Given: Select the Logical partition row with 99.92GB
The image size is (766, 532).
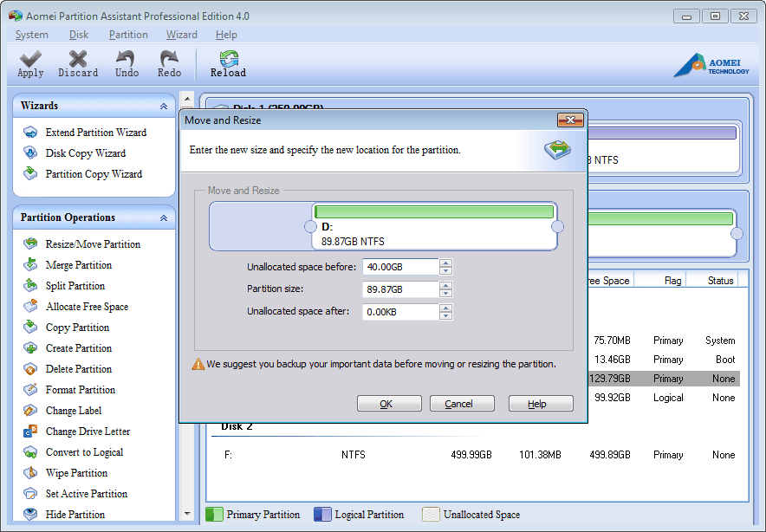Looking at the screenshot, I should pyautogui.click(x=663, y=398).
